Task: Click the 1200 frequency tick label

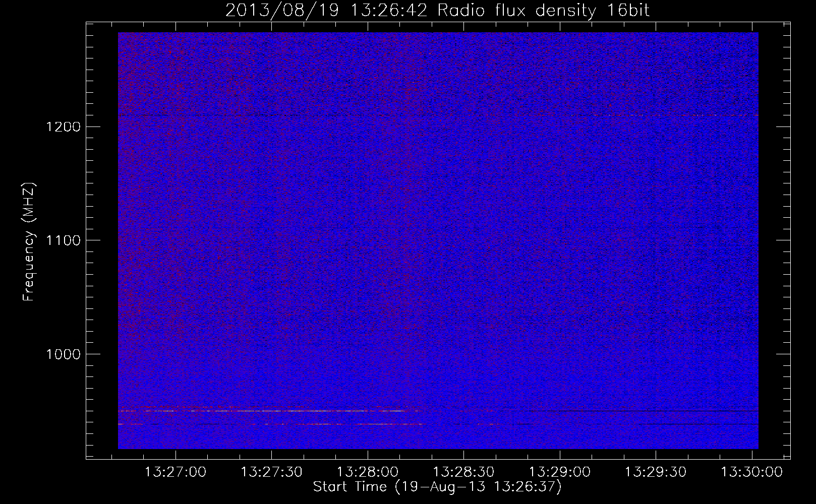Action: [63, 126]
